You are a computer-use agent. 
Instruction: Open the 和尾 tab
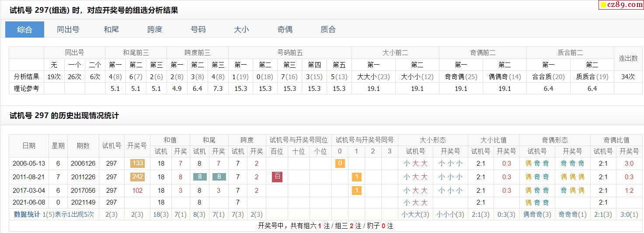pyautogui.click(x=111, y=29)
